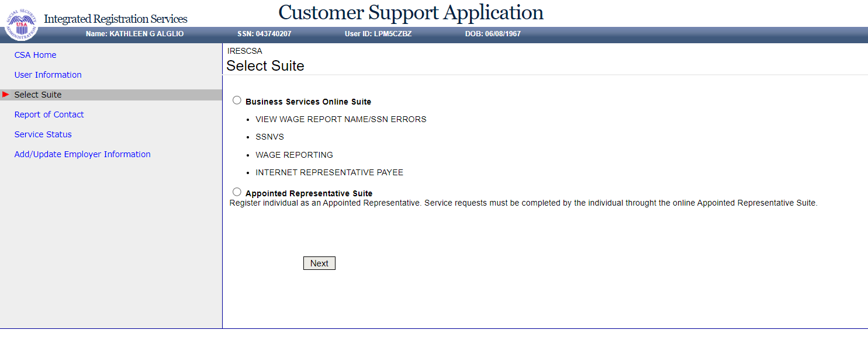Click the SSNVS list item
Screen dimensions: 868x347
point(269,137)
